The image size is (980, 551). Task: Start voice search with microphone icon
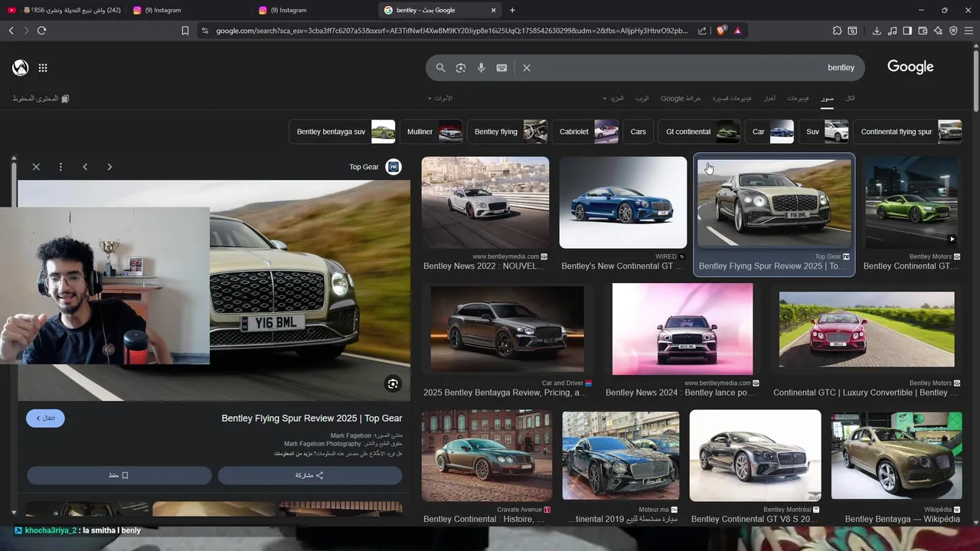(482, 67)
